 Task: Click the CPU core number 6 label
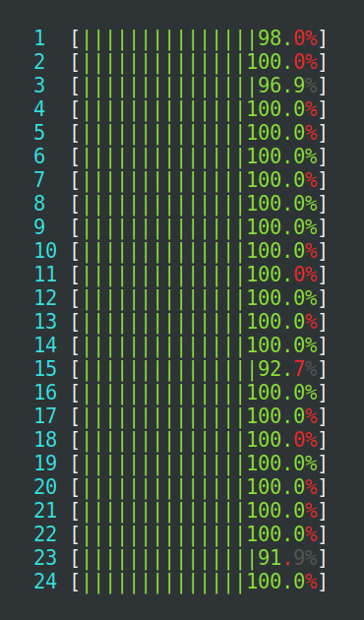point(39,156)
